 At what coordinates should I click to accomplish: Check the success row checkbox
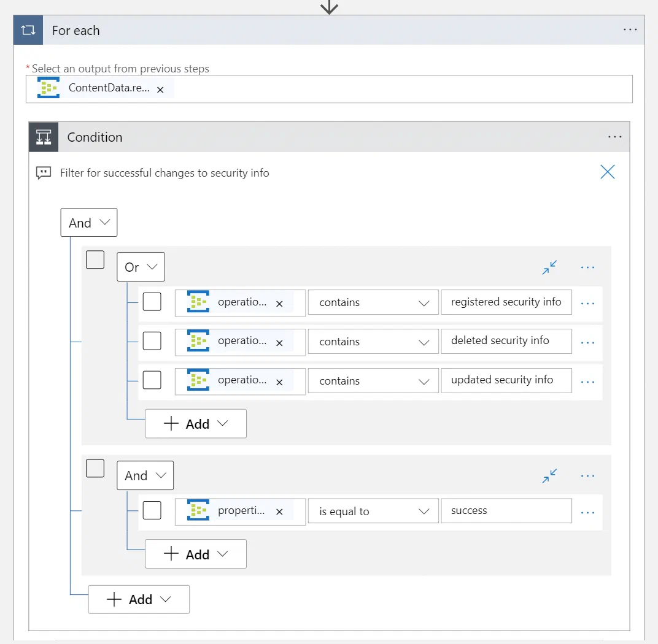click(x=152, y=510)
